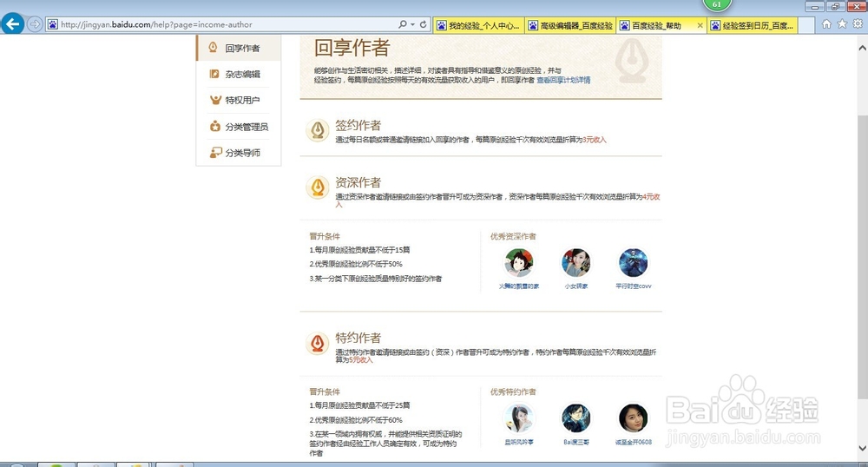Click the 特约作者 heading

[x=358, y=338]
